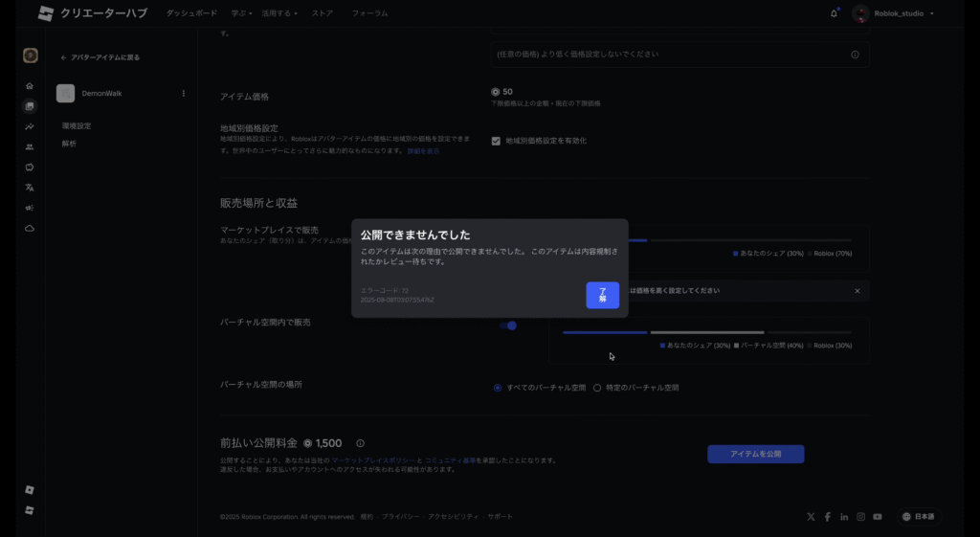Open the translation icon in sidebar
Image resolution: width=980 pixels, height=537 pixels.
30,188
